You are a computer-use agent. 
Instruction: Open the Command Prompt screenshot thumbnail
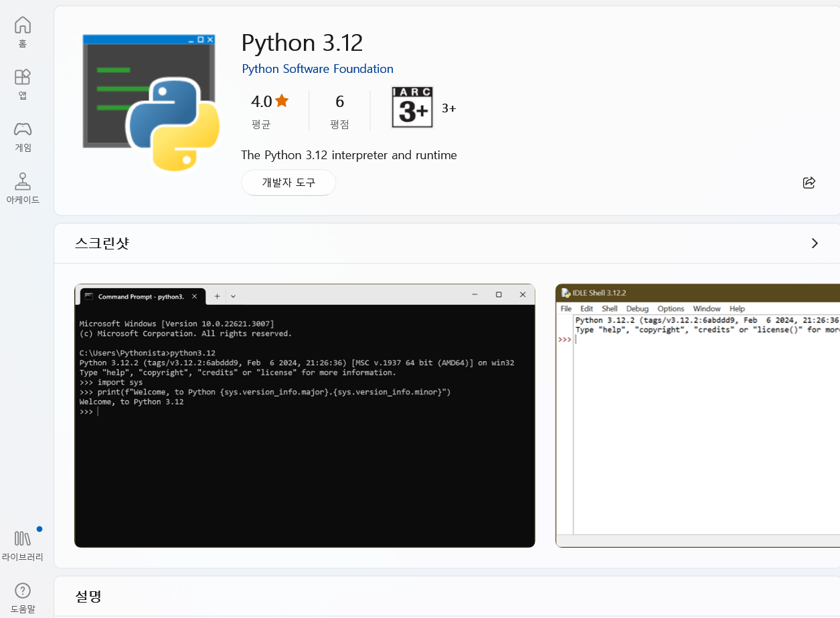coord(305,416)
